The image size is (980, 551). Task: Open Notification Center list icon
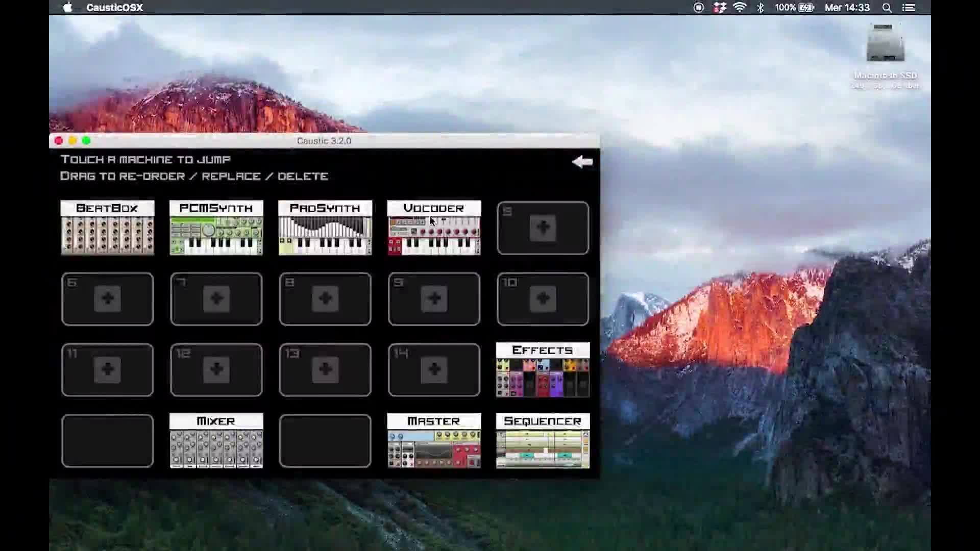(909, 8)
